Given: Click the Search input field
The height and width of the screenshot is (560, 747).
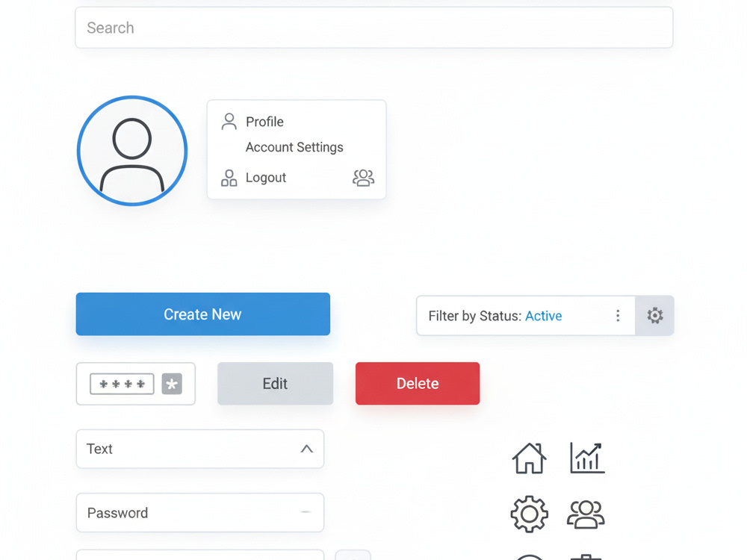Looking at the screenshot, I should 374,28.
